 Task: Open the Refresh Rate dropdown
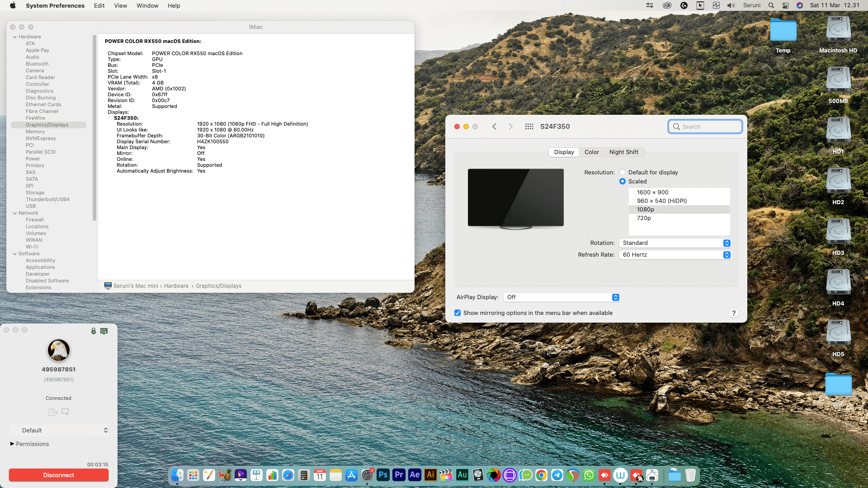675,255
